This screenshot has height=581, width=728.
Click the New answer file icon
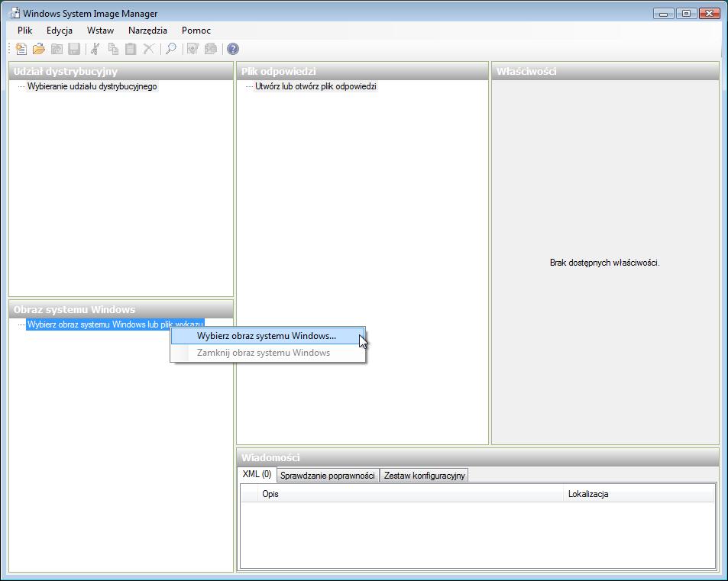point(21,49)
